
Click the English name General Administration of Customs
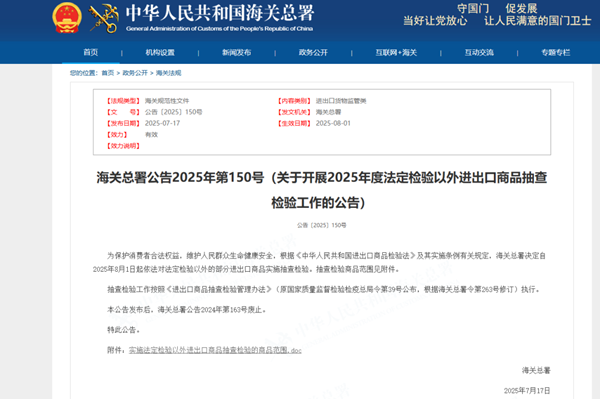tap(220, 29)
